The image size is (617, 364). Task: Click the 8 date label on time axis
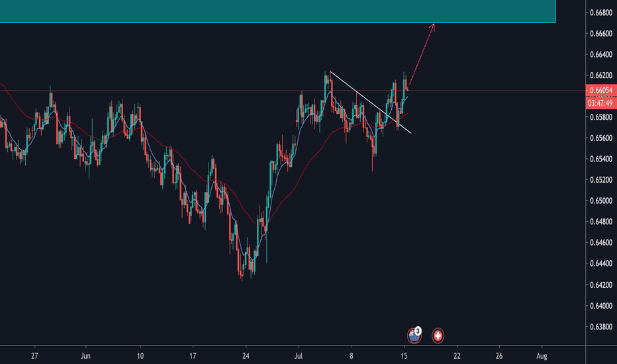click(352, 356)
